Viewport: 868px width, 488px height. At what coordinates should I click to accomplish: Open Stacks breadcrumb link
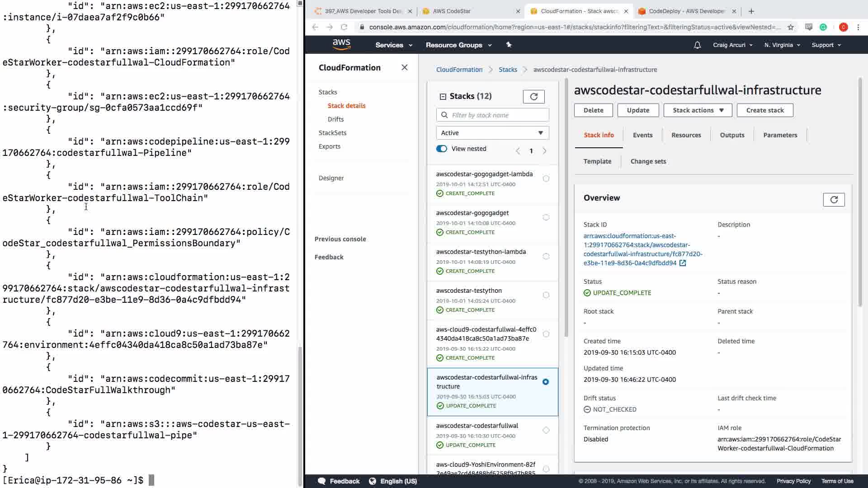coord(508,70)
